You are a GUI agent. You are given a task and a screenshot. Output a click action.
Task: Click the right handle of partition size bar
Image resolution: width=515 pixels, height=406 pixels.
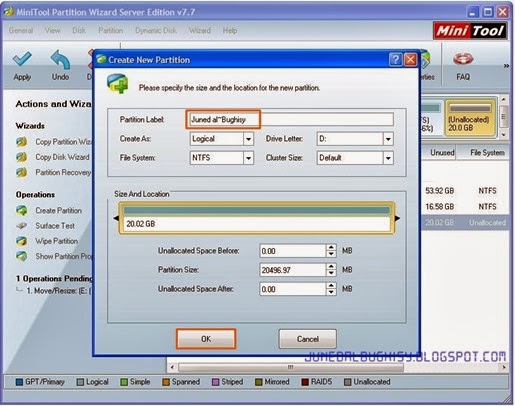click(397, 218)
